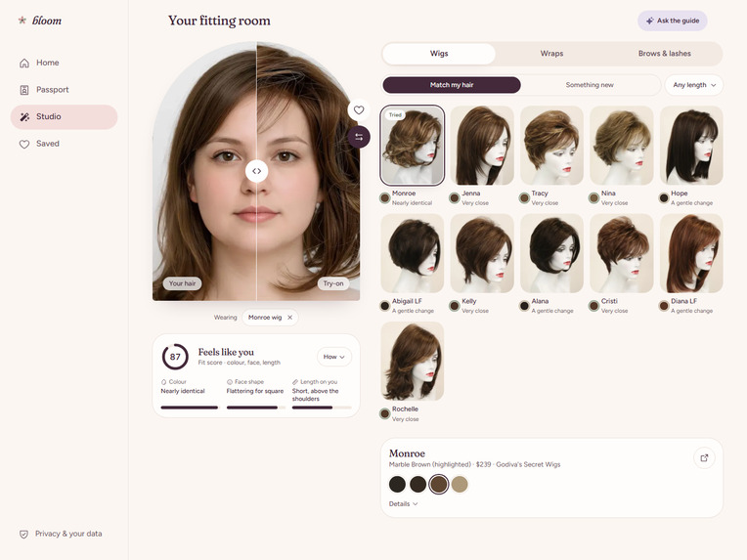Click the bloom logo star icon

[x=22, y=20]
